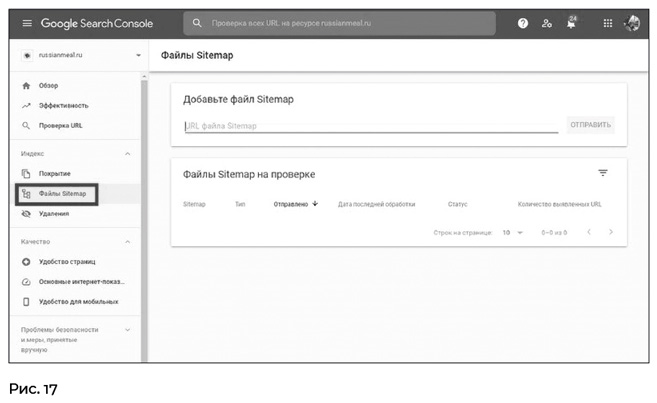Screen dimensions: 657x403
Task: Click Количество выявленных URL column header
Action: click(x=559, y=204)
